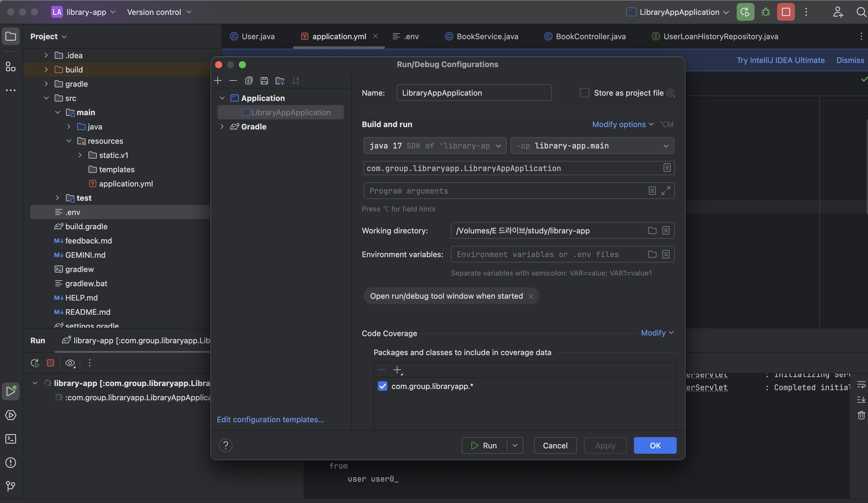868x503 pixels.
Task: Copy the selected run configuration
Action: pos(249,80)
